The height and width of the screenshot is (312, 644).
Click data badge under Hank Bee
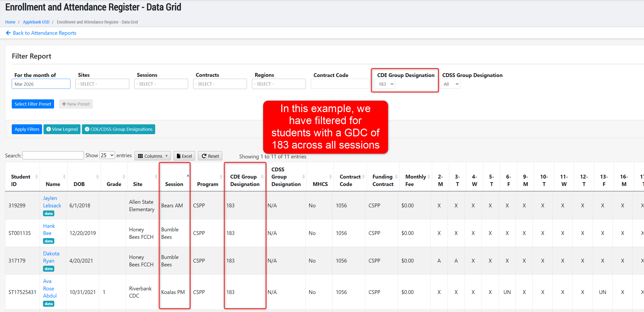coord(49,241)
